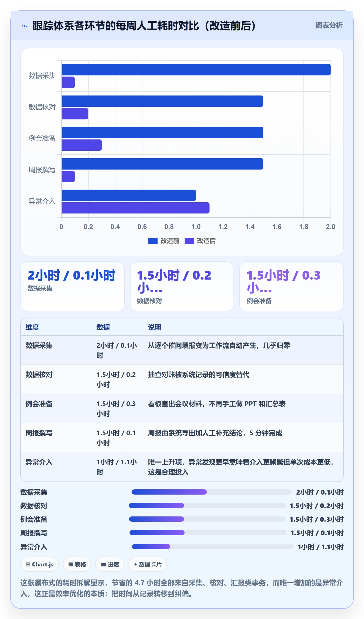Screen dimensions: 364x619
Task: Click the lightning icon beside the title
Action: [25, 26]
